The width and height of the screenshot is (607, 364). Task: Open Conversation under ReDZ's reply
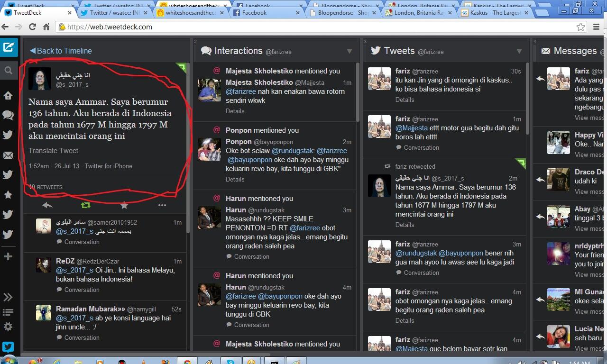click(78, 290)
